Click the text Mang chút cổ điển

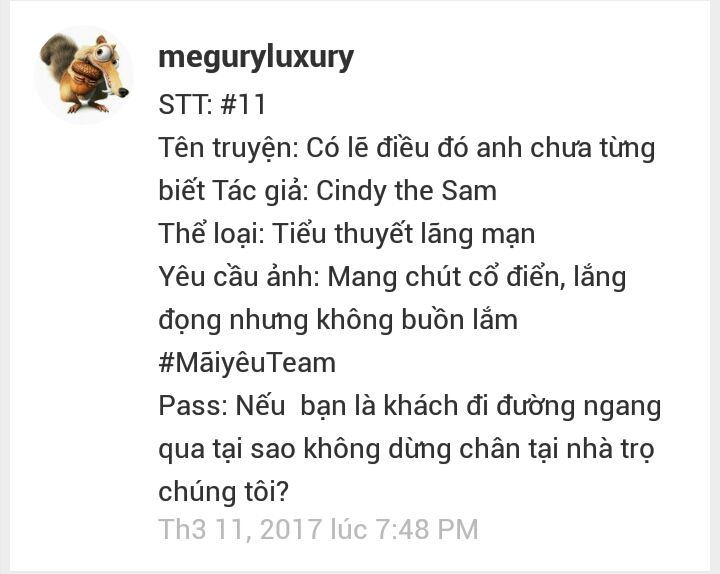coord(446,277)
